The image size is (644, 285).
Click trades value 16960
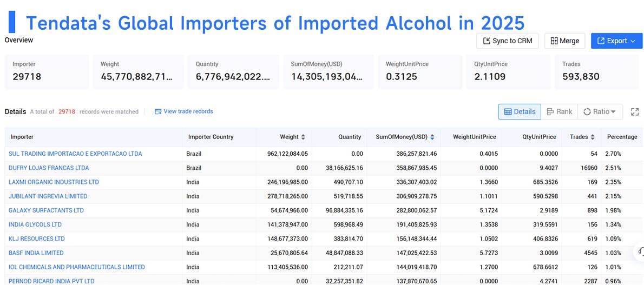click(590, 168)
